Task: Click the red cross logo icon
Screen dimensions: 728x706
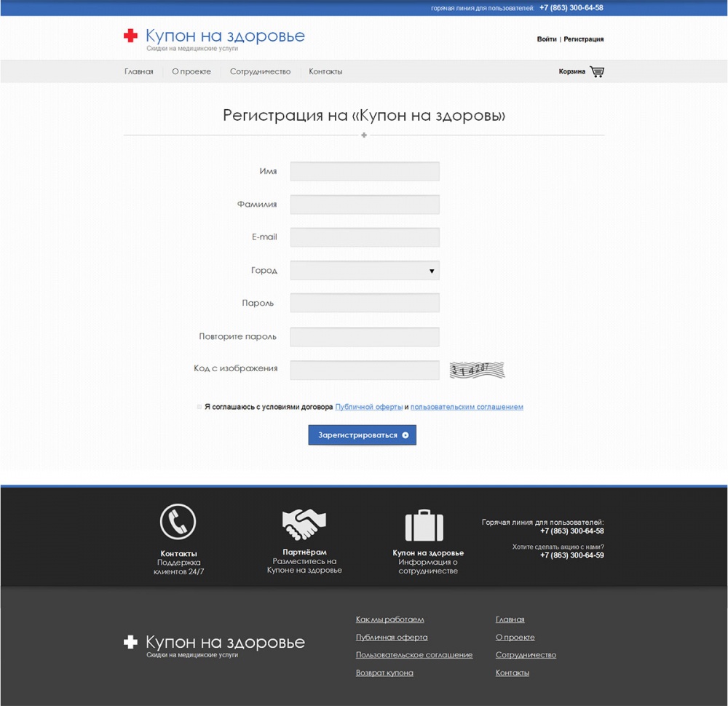Action: click(130, 36)
